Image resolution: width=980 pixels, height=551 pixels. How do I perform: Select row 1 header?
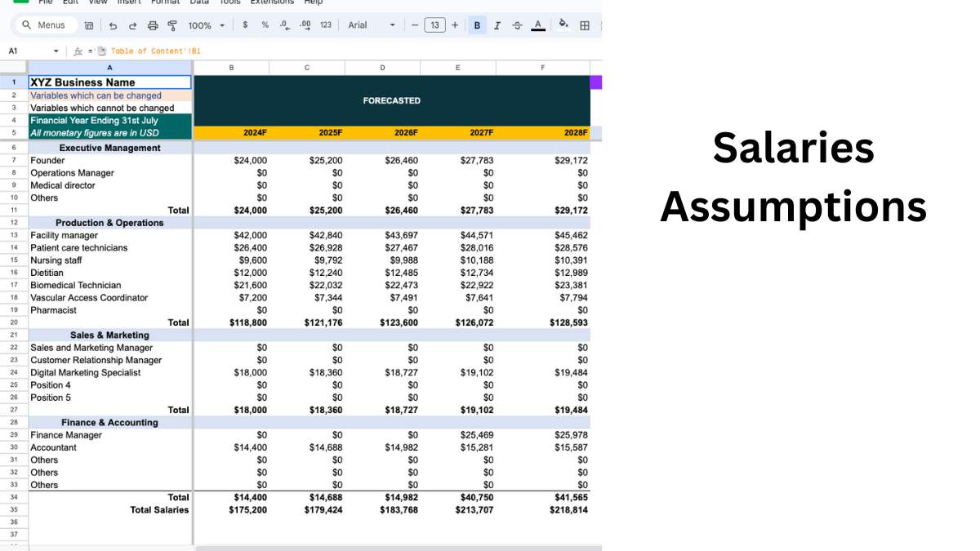point(14,82)
